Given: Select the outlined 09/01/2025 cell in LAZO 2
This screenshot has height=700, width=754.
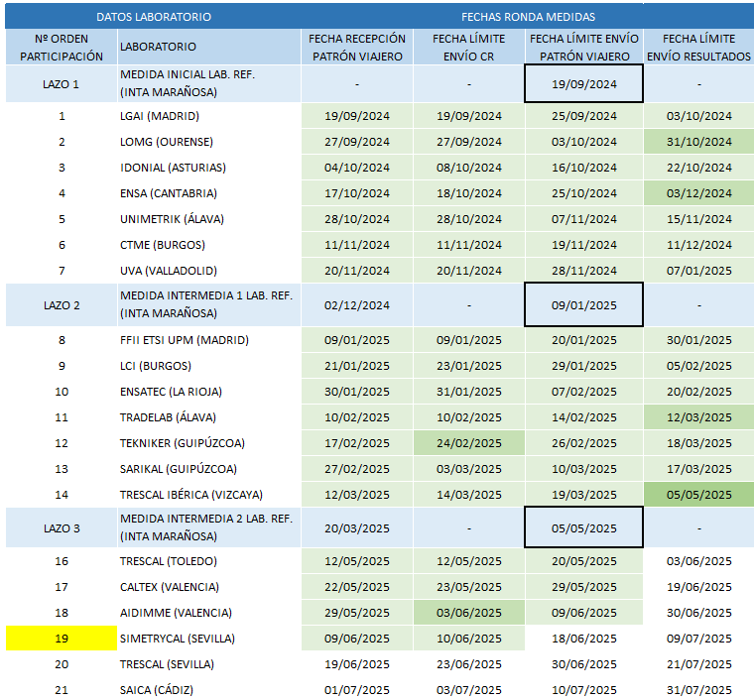Looking at the screenshot, I should tap(583, 305).
